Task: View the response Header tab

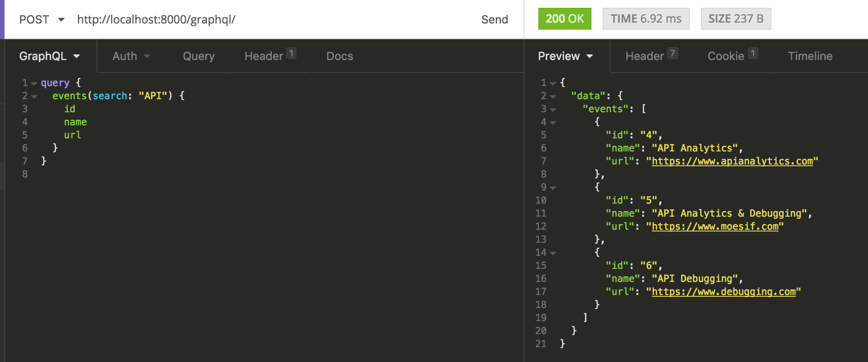Action: pyautogui.click(x=646, y=56)
